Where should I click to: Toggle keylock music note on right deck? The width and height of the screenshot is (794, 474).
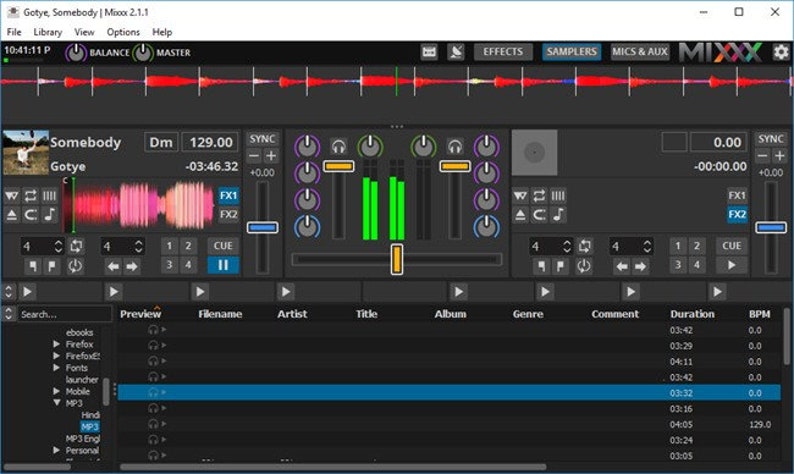tap(558, 215)
